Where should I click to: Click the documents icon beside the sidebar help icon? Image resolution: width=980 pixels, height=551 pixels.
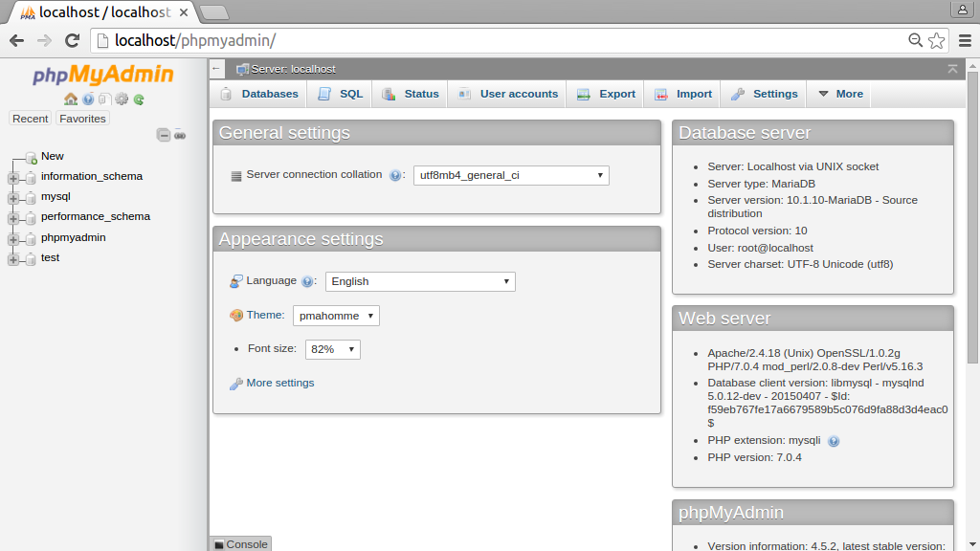(105, 99)
